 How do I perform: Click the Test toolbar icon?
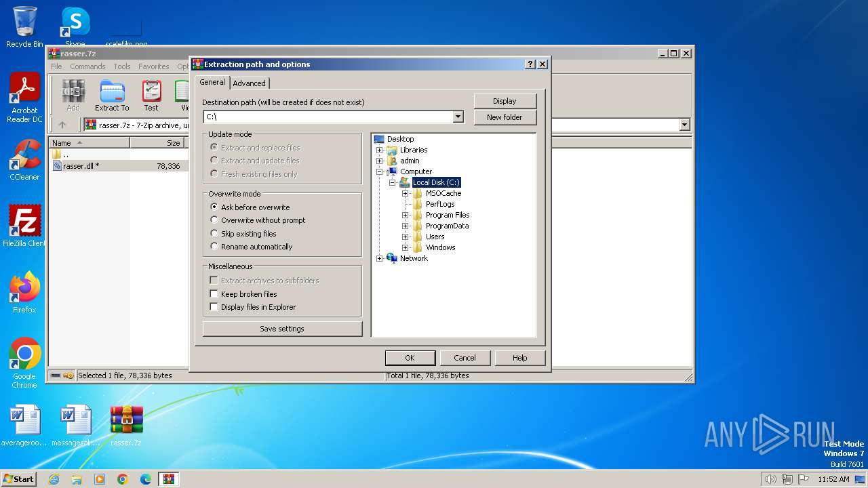click(x=151, y=96)
